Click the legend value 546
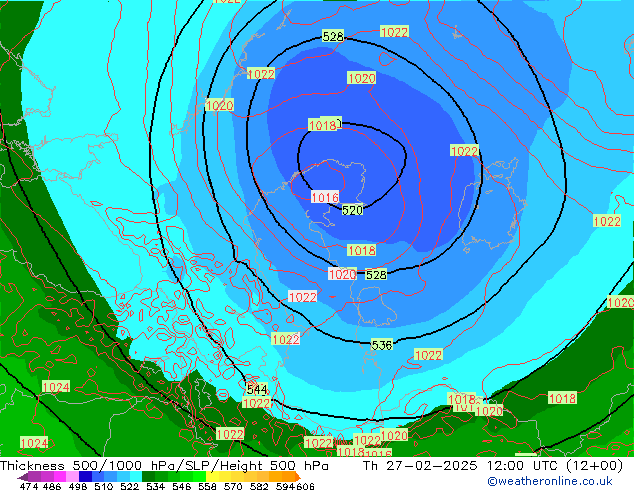634x490 pixels. click(182, 486)
